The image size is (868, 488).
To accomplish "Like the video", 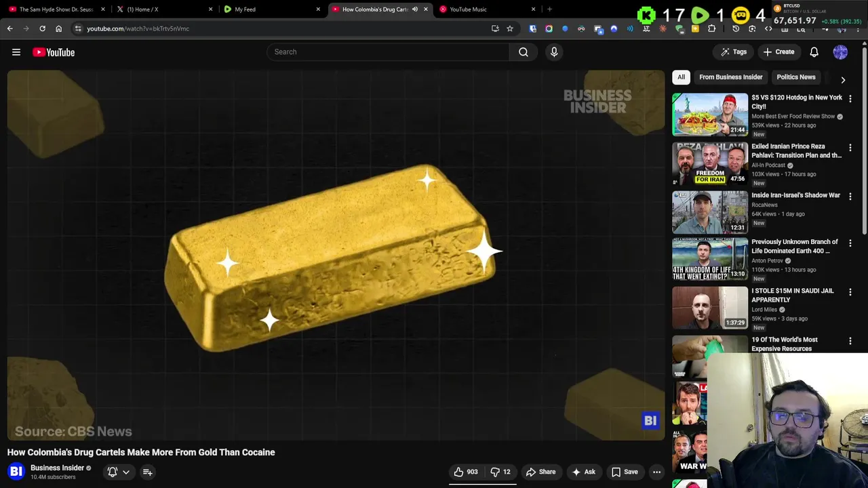I will [466, 472].
